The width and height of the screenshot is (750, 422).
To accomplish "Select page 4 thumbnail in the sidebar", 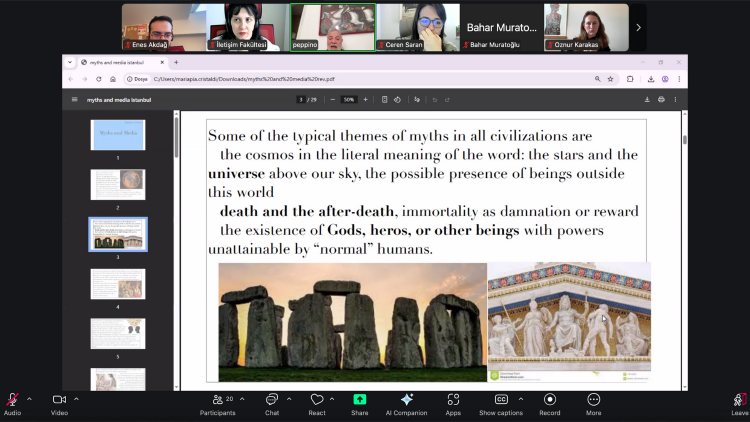I will tap(118, 284).
